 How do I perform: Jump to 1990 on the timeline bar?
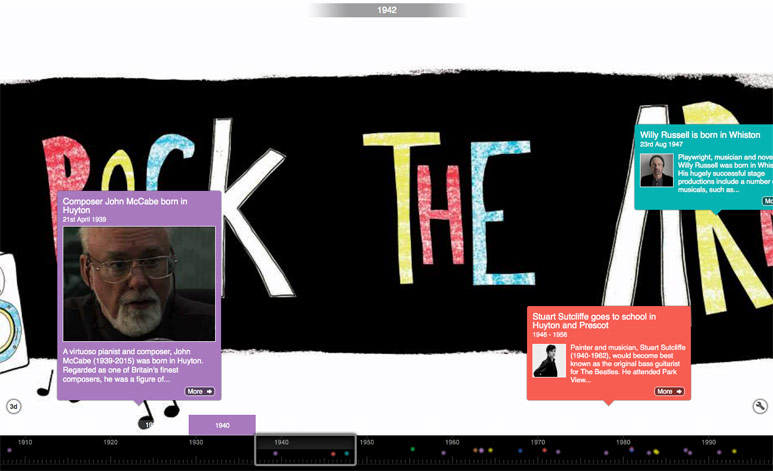pyautogui.click(x=708, y=442)
